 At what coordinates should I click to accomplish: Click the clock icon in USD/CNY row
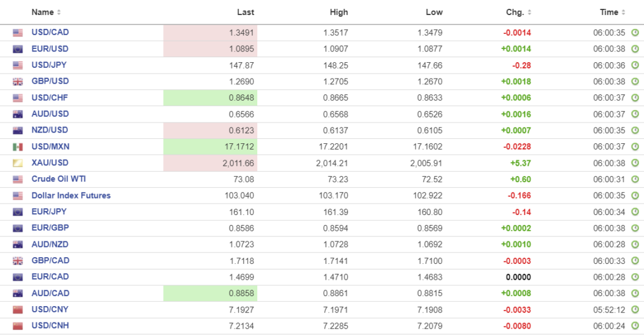point(635,310)
